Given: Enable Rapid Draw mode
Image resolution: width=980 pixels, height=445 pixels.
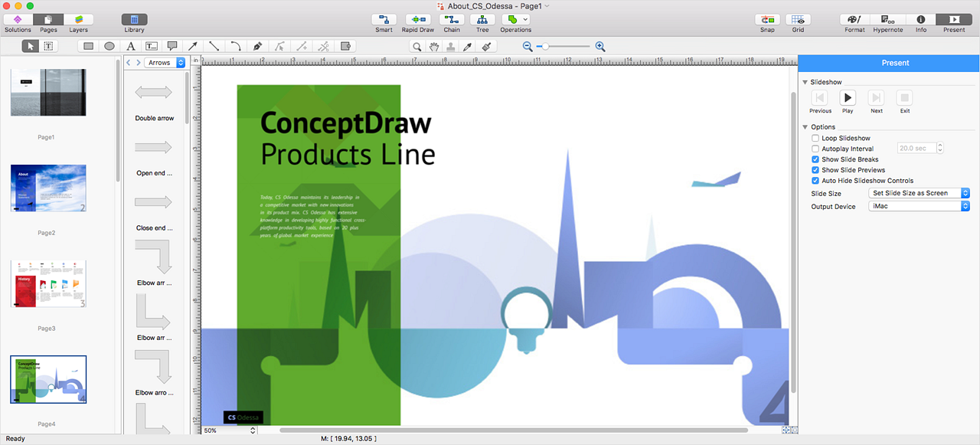Looking at the screenshot, I should tap(418, 19).
